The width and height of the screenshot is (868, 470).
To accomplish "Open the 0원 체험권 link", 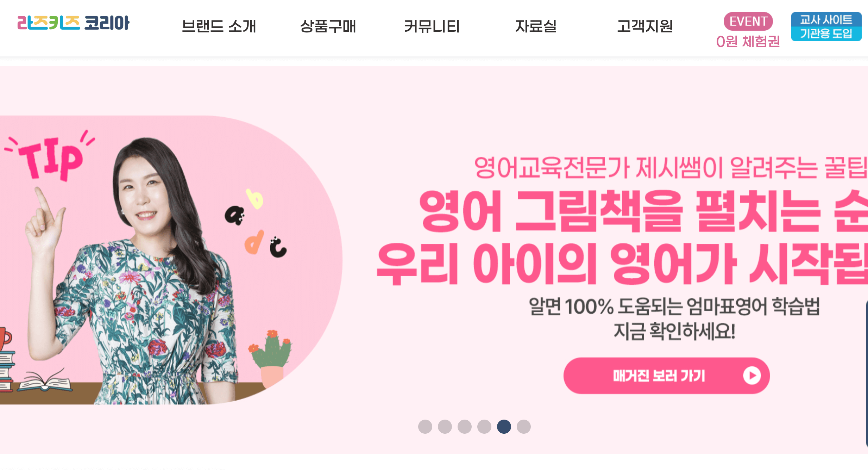I will 748,42.
